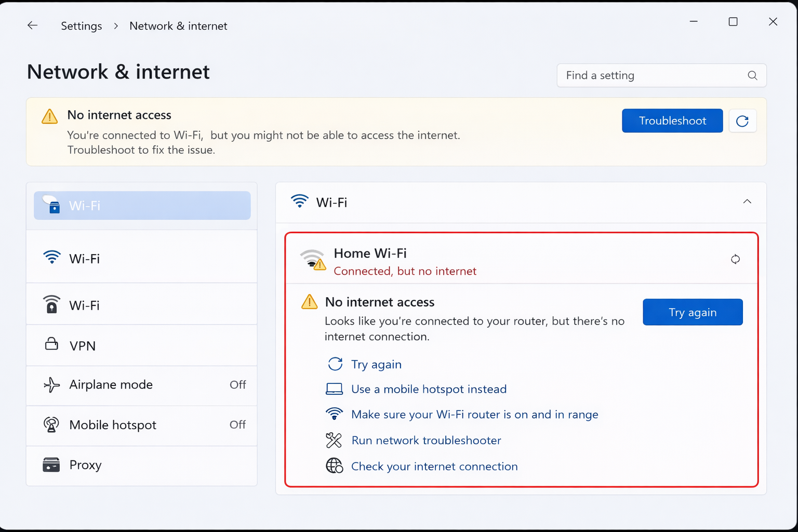Viewport: 798px width, 532px height.
Task: Click Mobile hotspot Off status
Action: point(237,425)
